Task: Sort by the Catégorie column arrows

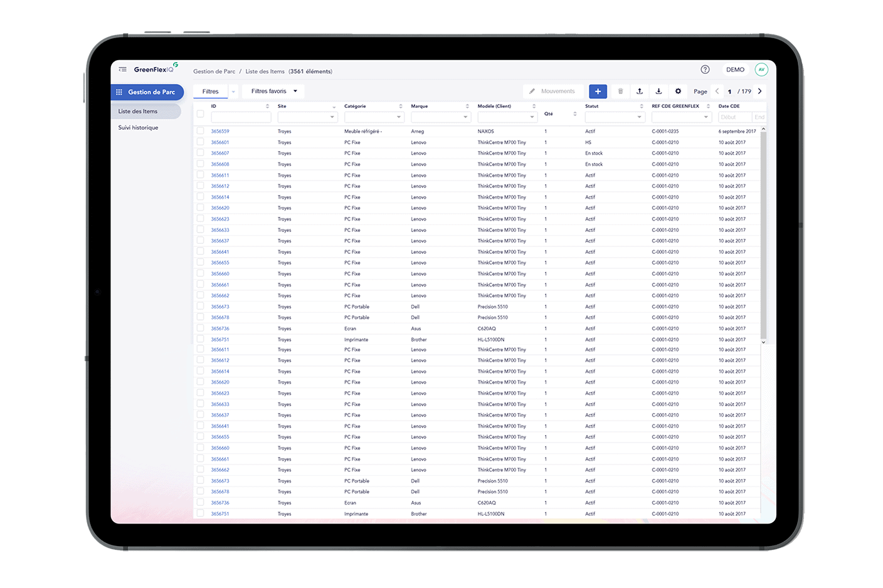Action: [x=401, y=107]
